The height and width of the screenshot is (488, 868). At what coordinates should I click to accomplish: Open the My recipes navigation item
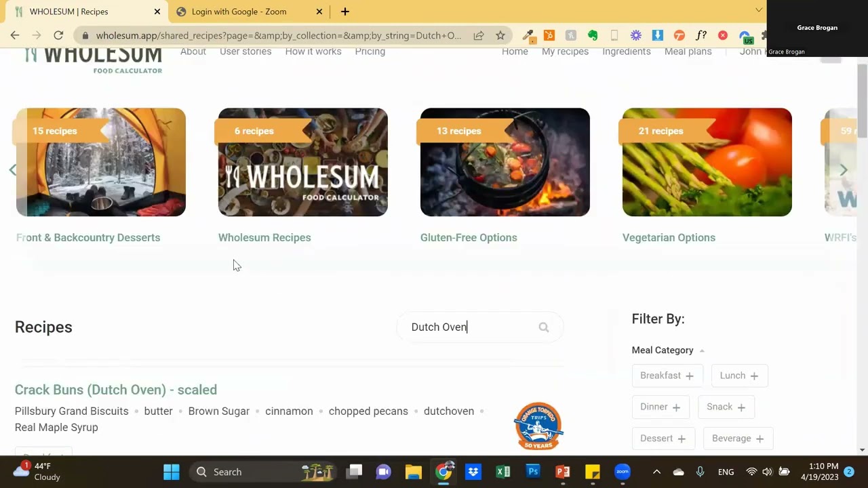point(565,52)
